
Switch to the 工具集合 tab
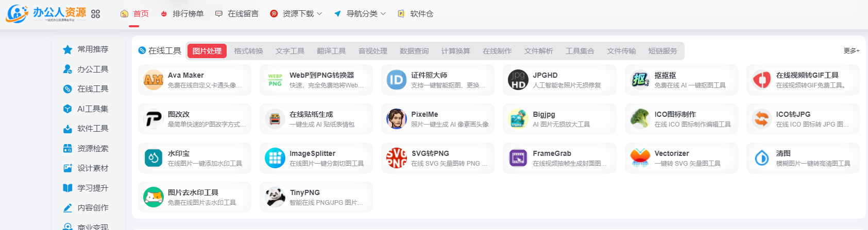pyautogui.click(x=580, y=51)
